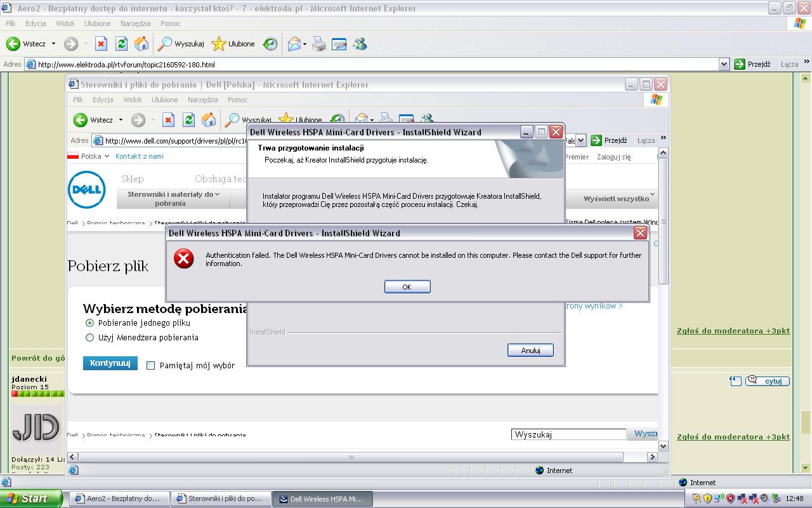This screenshot has width=812, height=508.
Task: Click Print icon in outer IE toolbar
Action: [x=319, y=44]
